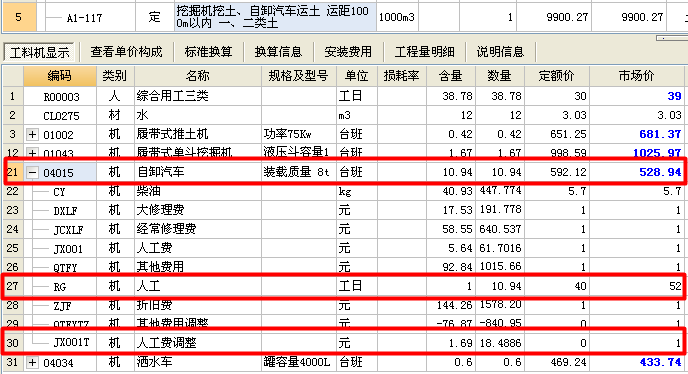Screen dimensions: 688x374
Task: Switch to the 换算信息 tab
Action: (278, 52)
